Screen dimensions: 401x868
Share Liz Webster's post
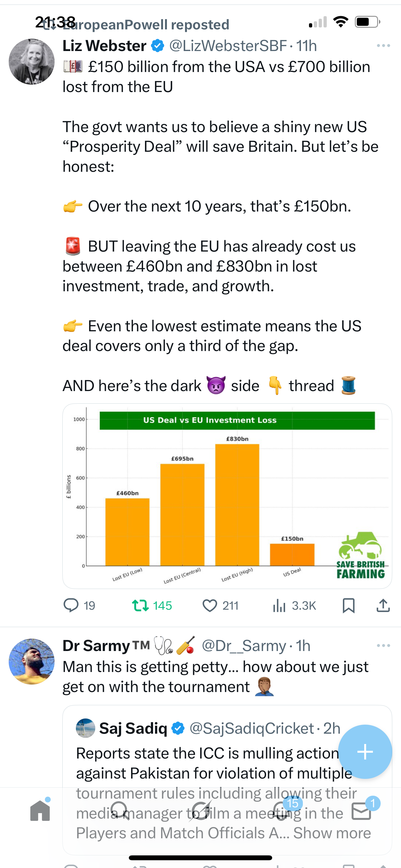coord(383,605)
